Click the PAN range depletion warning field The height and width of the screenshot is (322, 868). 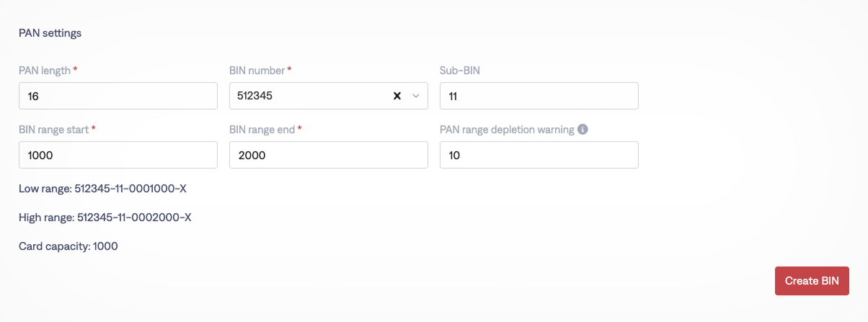[539, 155]
